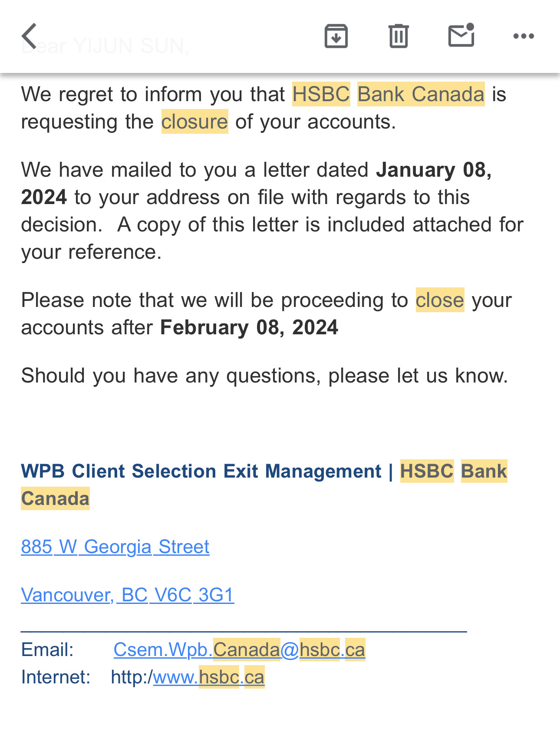
Task: Tap the back arrow to leave the email
Action: pos(29,36)
